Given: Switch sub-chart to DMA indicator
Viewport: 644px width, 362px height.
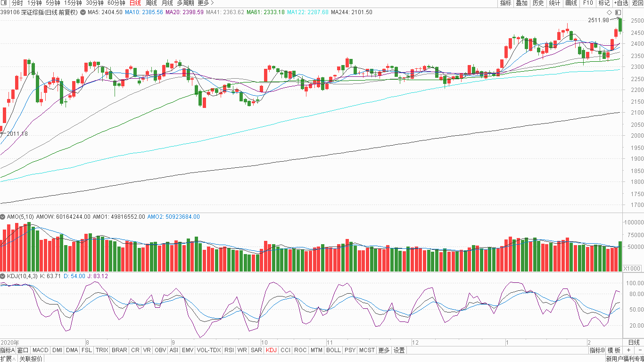Looking at the screenshot, I should point(72,350).
